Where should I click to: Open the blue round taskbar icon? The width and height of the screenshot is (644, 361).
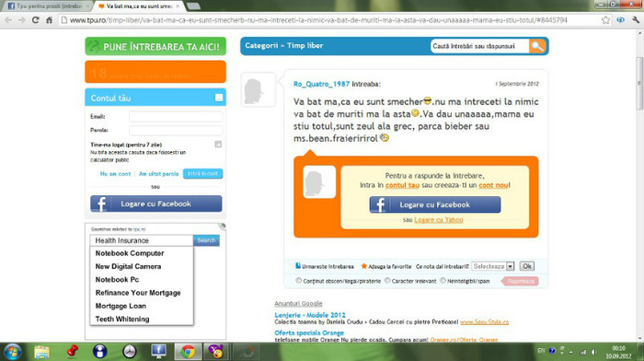[x=99, y=352]
